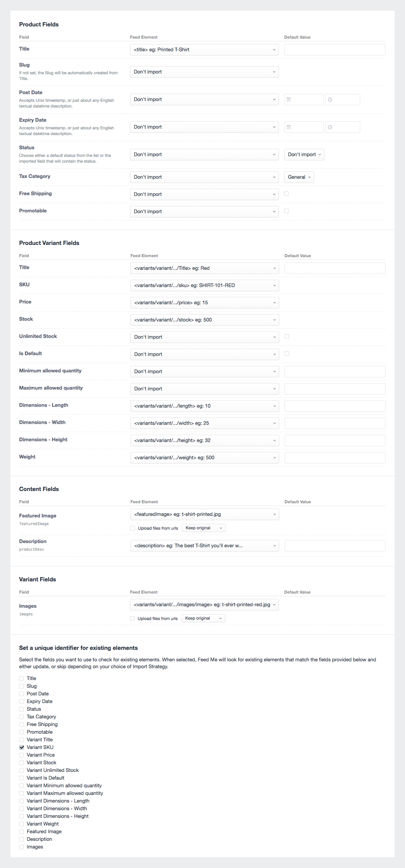The height and width of the screenshot is (868, 405).
Task: Open the Product Title feed element dropdown
Action: tap(204, 50)
